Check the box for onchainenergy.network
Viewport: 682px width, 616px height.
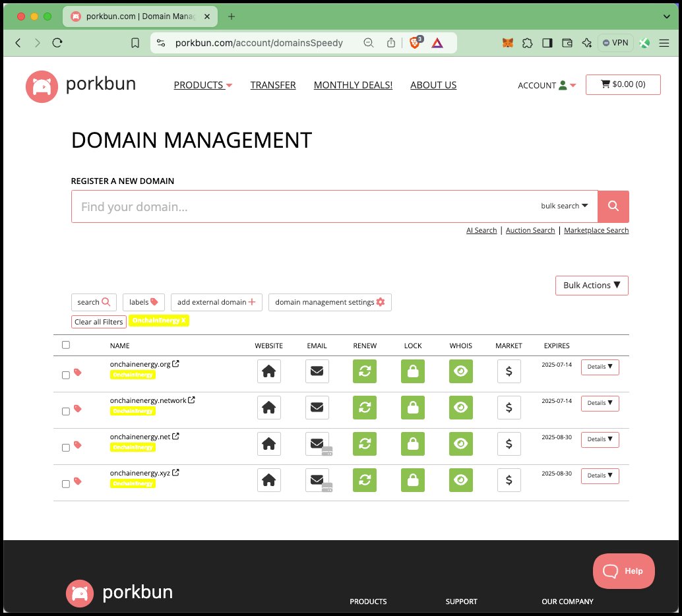[x=66, y=411]
